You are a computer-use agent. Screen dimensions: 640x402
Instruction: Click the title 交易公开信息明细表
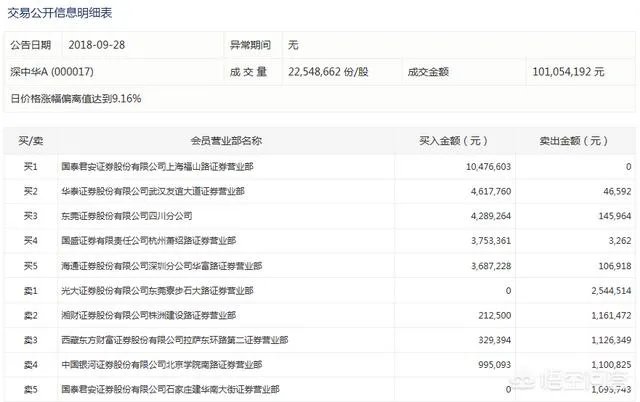[60, 13]
